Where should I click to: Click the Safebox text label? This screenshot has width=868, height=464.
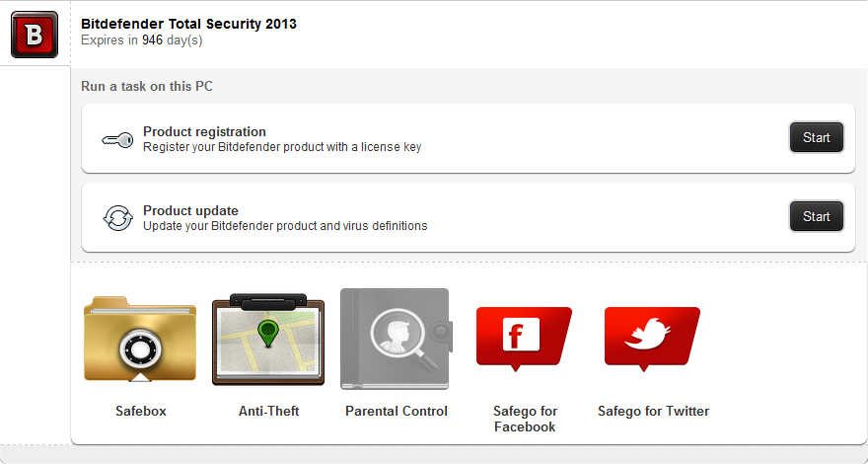click(x=141, y=412)
